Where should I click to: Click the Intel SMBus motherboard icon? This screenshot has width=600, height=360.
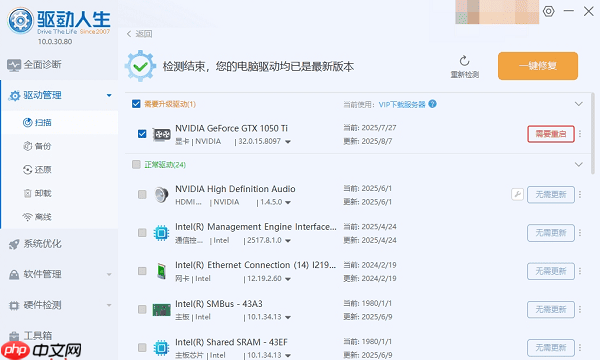(x=161, y=310)
